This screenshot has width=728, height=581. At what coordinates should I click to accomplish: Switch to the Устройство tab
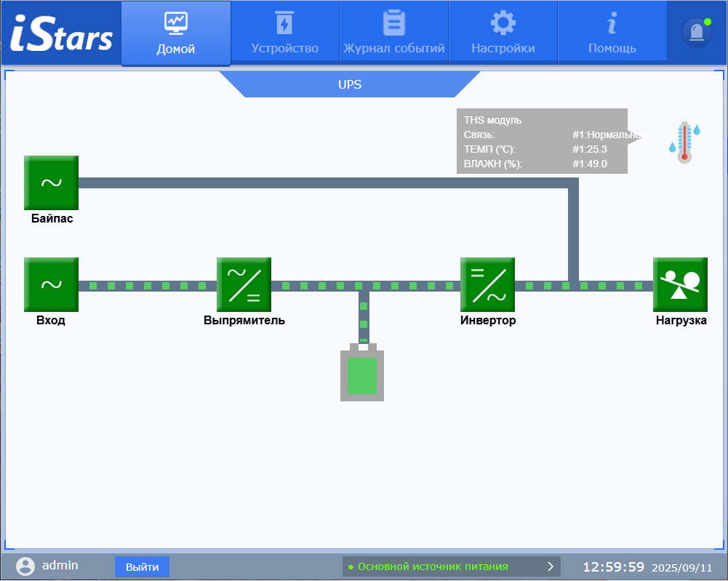pyautogui.click(x=285, y=33)
